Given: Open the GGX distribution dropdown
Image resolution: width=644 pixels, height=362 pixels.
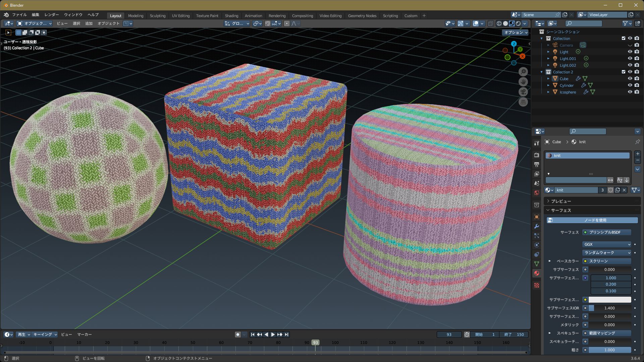Looking at the screenshot, I should 607,244.
